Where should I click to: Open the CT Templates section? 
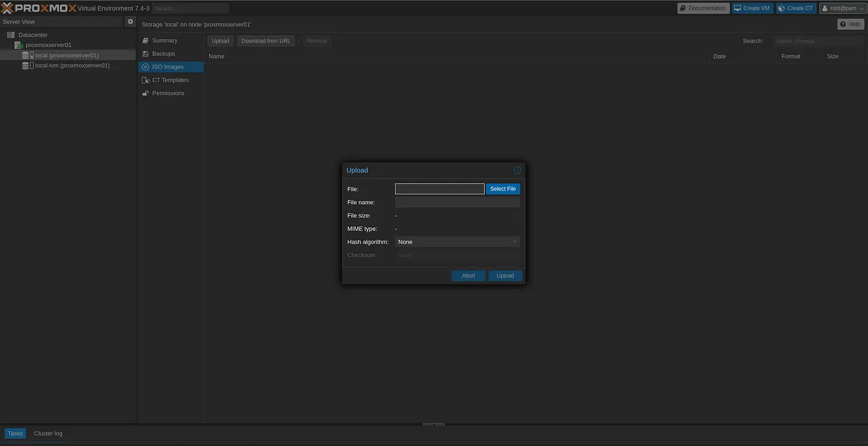(170, 80)
